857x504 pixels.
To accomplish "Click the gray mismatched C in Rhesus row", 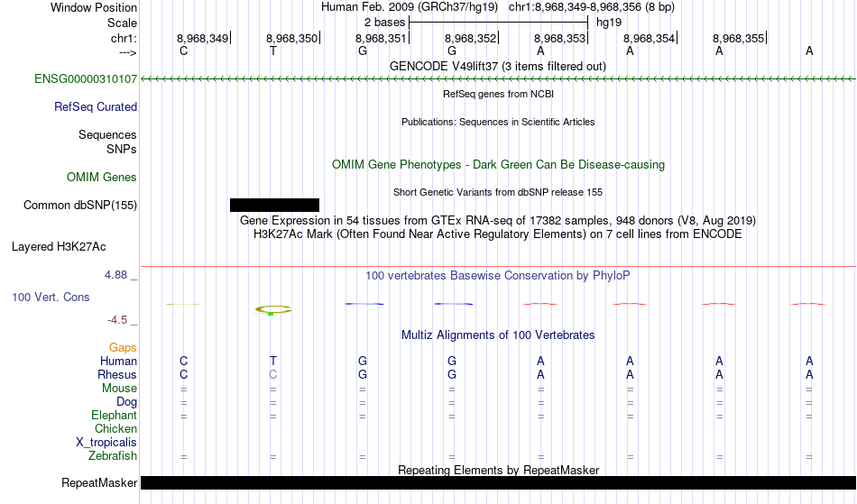I will coord(272,374).
